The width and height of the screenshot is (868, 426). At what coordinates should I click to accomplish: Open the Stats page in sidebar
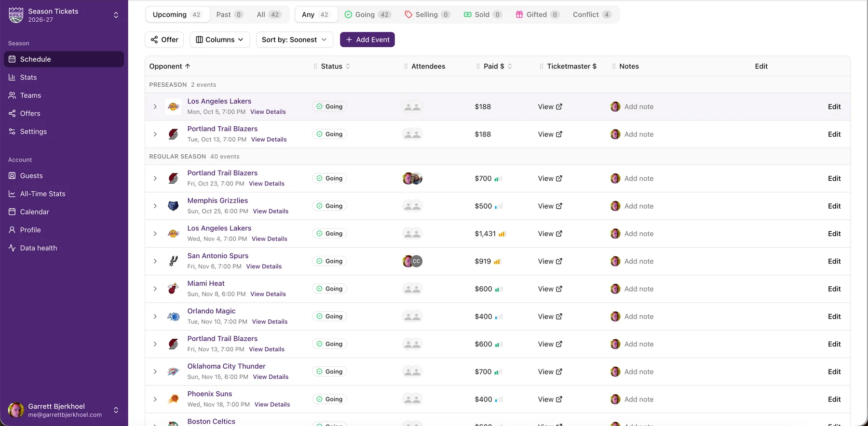[x=64, y=77]
